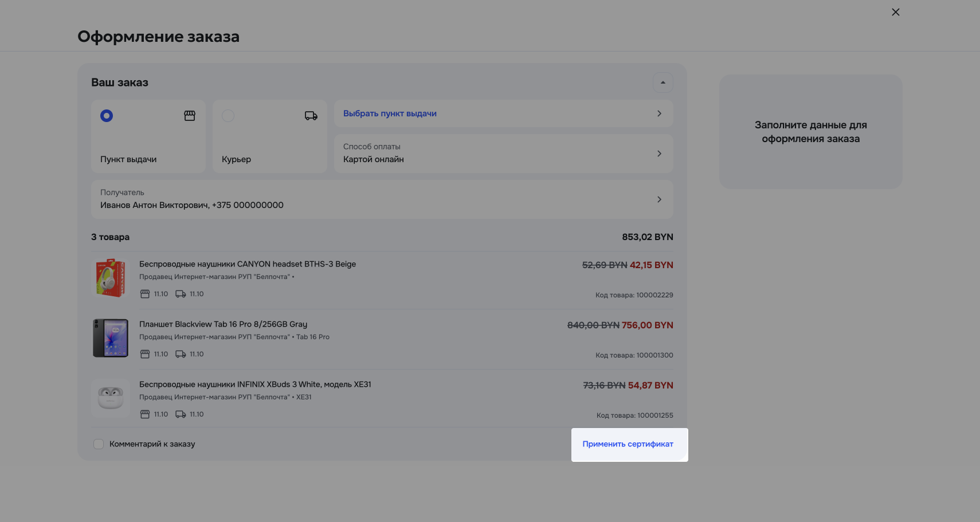Enable the Комментарий к заказу checkbox
Viewport: 980px width, 522px height.
pos(99,444)
